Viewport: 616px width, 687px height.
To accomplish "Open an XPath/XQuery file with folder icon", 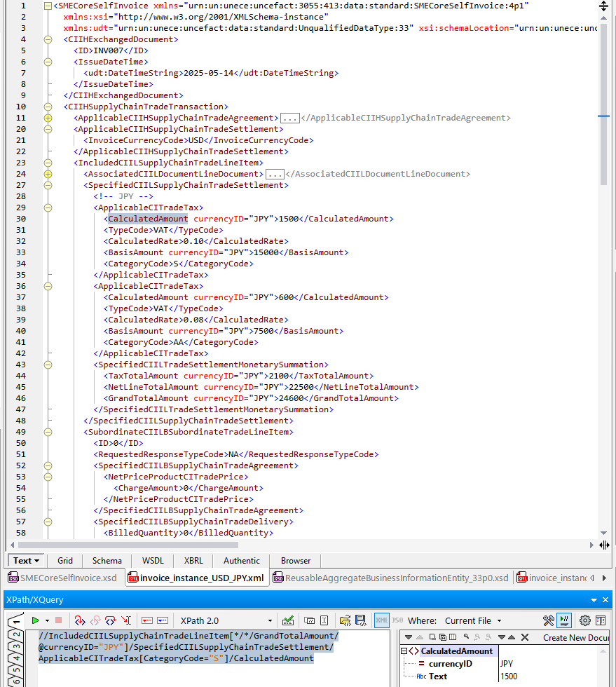I will coord(345,620).
